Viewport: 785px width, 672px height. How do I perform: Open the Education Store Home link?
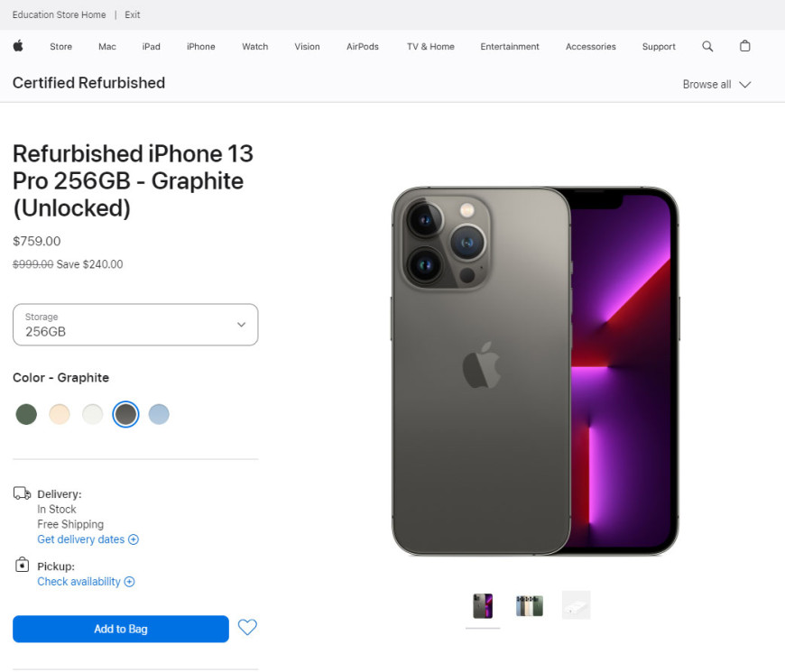pos(59,15)
